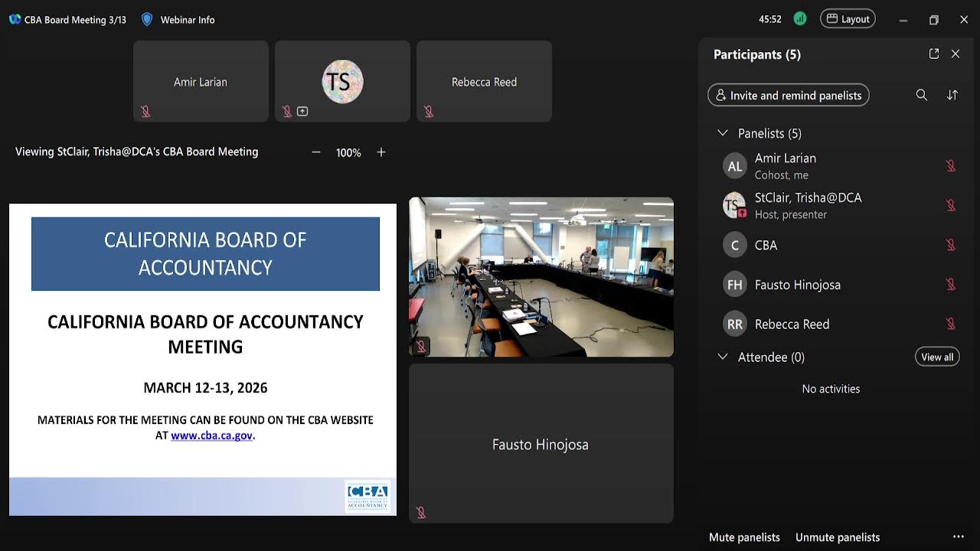The width and height of the screenshot is (980, 551).
Task: Zoom in the shared content view
Action: point(381,152)
